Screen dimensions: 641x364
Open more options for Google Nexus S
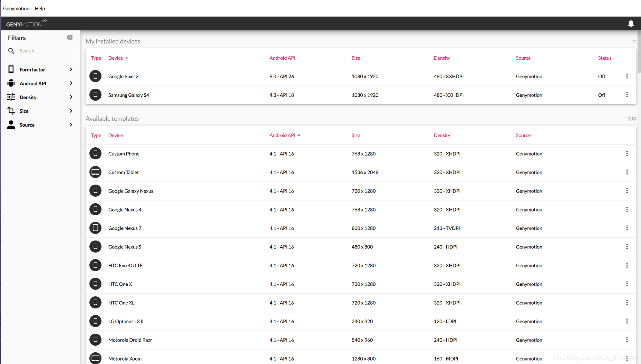627,247
